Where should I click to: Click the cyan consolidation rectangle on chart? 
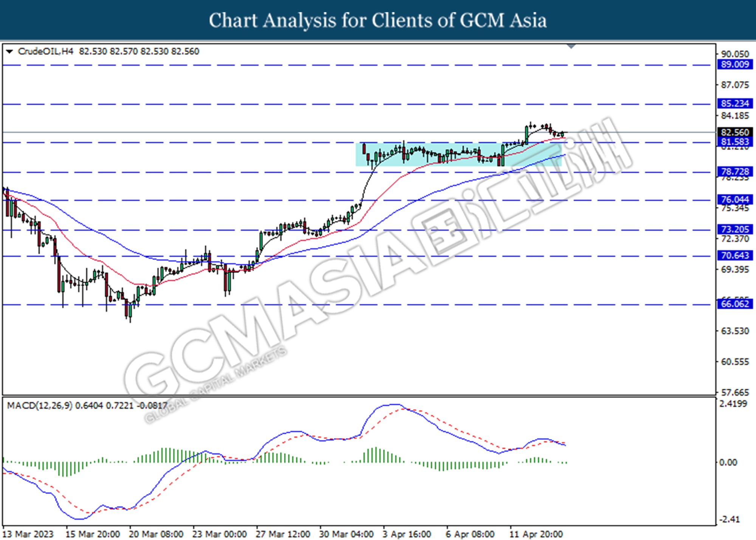[x=459, y=154]
